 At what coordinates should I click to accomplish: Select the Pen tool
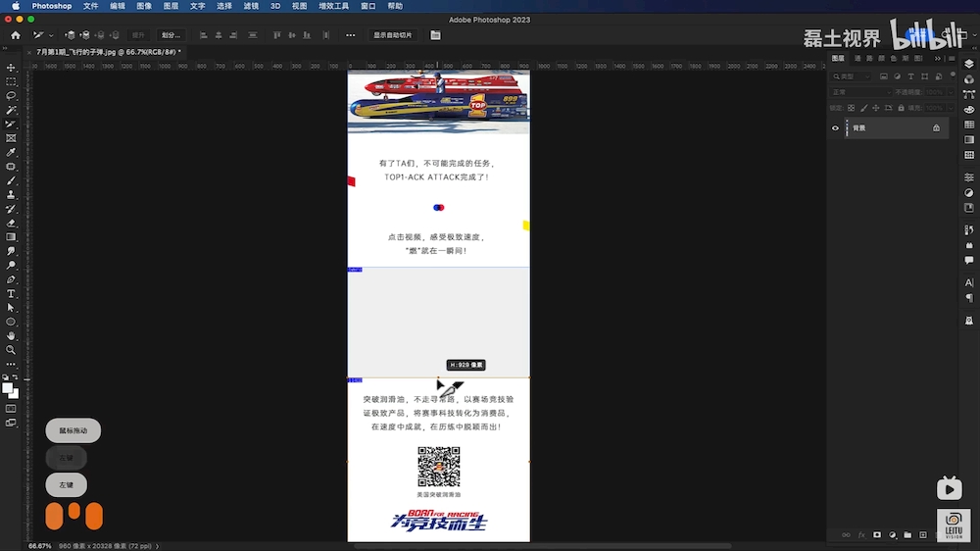click(x=11, y=279)
